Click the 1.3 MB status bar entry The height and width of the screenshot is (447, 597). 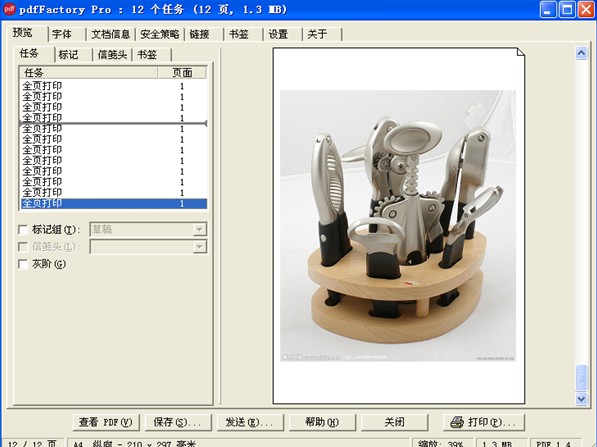tap(501, 443)
